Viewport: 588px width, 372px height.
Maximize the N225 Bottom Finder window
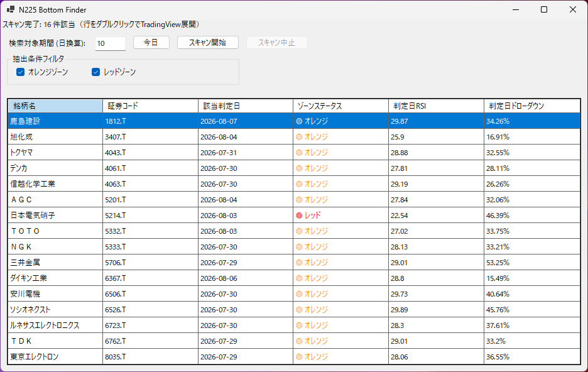coord(544,10)
